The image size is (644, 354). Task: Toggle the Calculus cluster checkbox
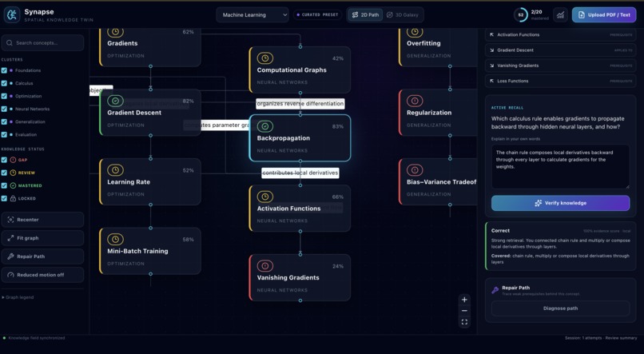click(4, 83)
